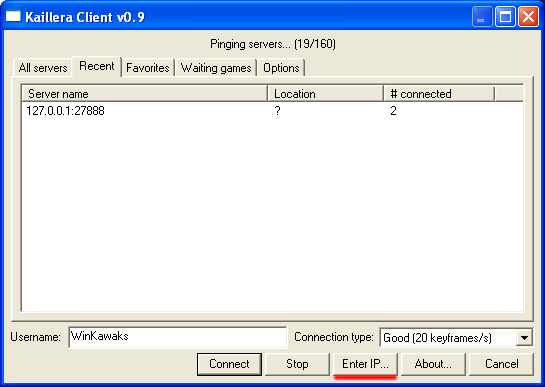The width and height of the screenshot is (545, 387).
Task: Expand the Connection type dropdown arrow
Action: [x=524, y=337]
